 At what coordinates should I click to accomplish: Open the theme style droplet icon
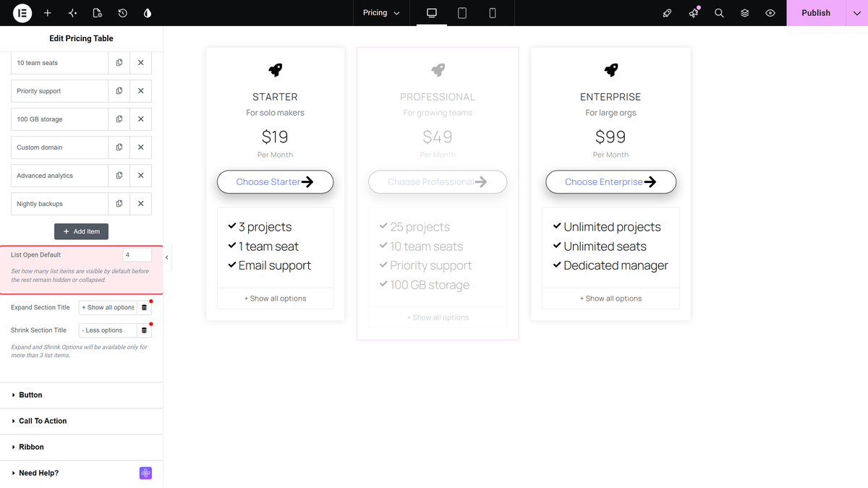click(148, 13)
